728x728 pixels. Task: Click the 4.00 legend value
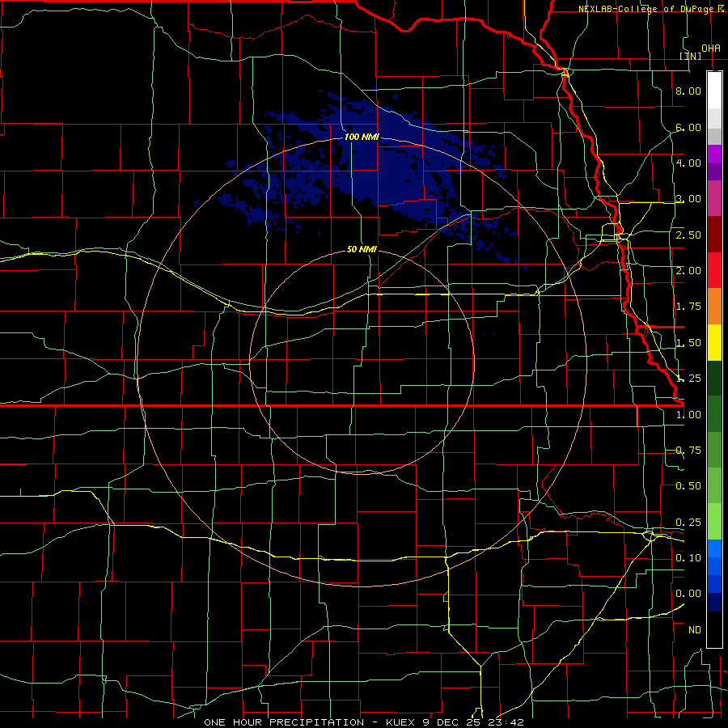[x=688, y=163]
